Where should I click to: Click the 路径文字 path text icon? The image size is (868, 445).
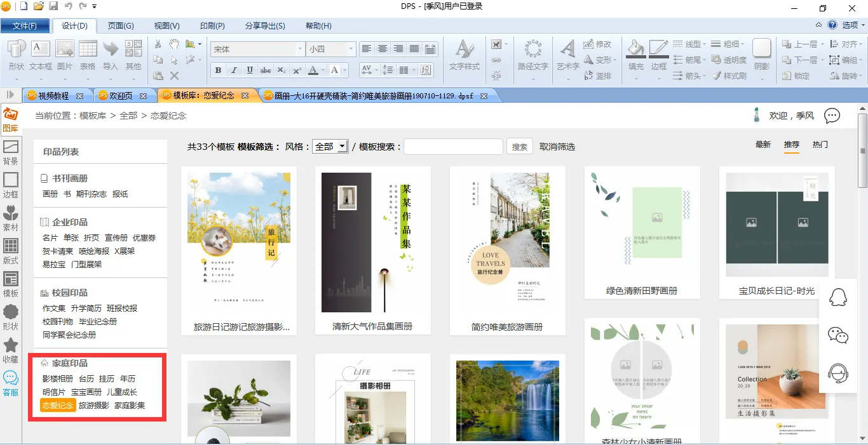coord(532,55)
